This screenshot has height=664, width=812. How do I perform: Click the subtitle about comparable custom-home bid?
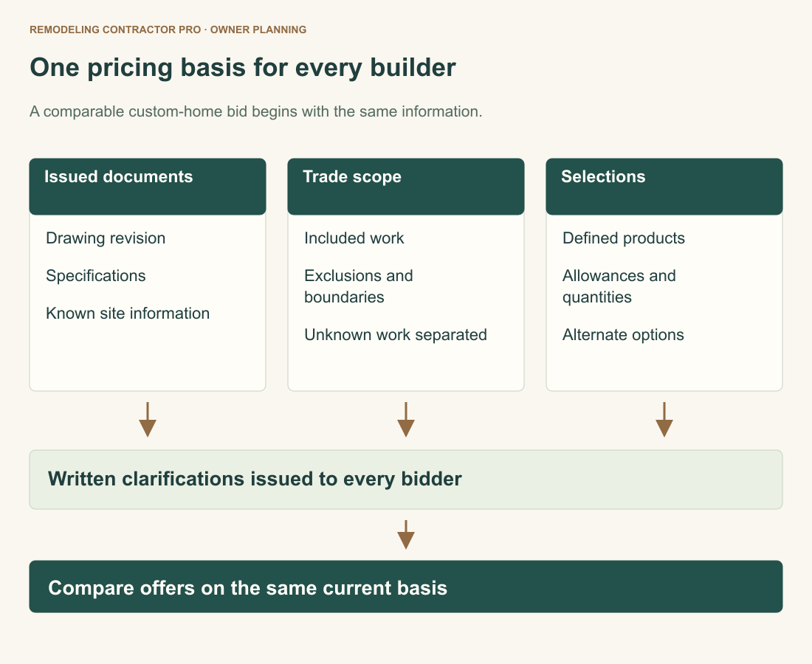point(256,111)
